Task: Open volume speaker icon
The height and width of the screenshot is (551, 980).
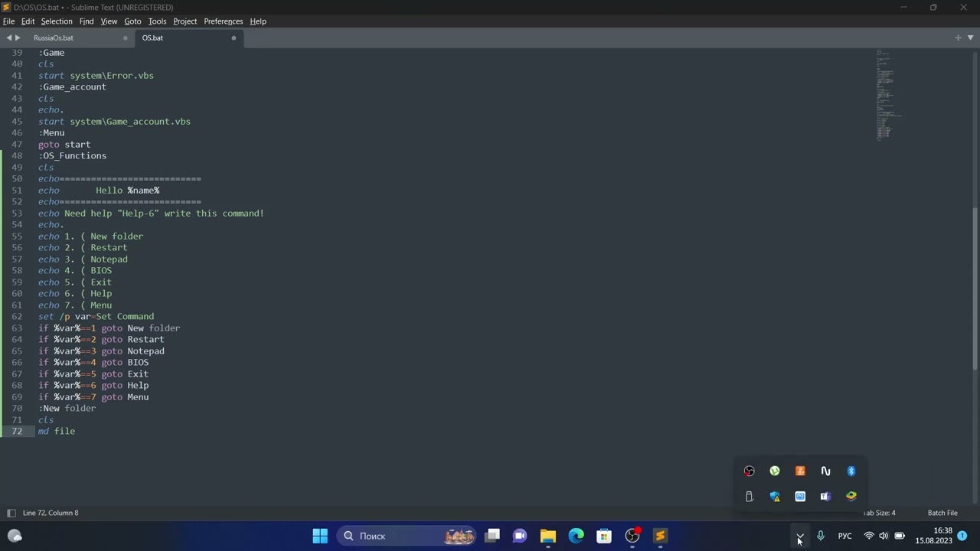Action: tap(884, 536)
